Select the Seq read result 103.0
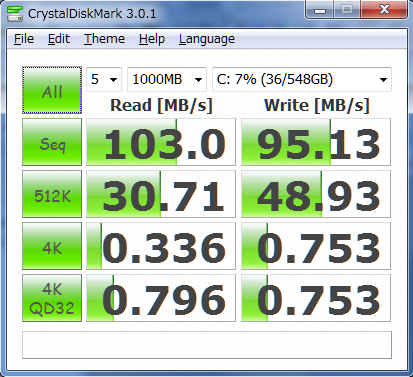 pyautogui.click(x=161, y=142)
